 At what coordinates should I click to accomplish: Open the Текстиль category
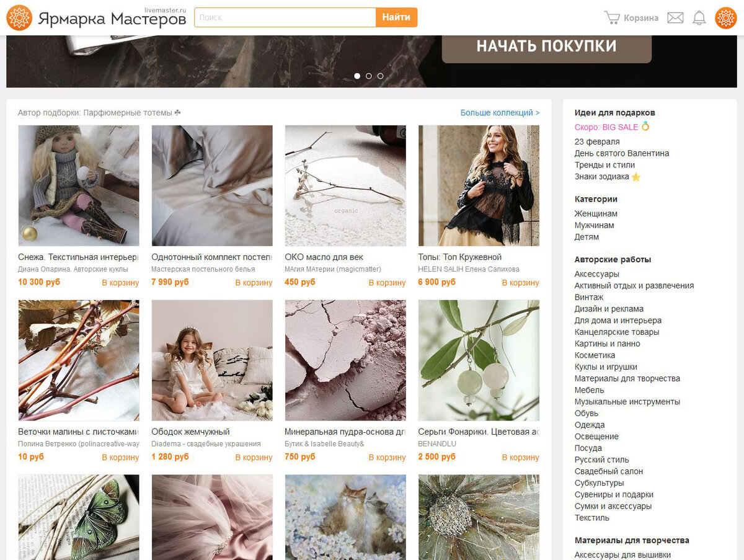592,518
